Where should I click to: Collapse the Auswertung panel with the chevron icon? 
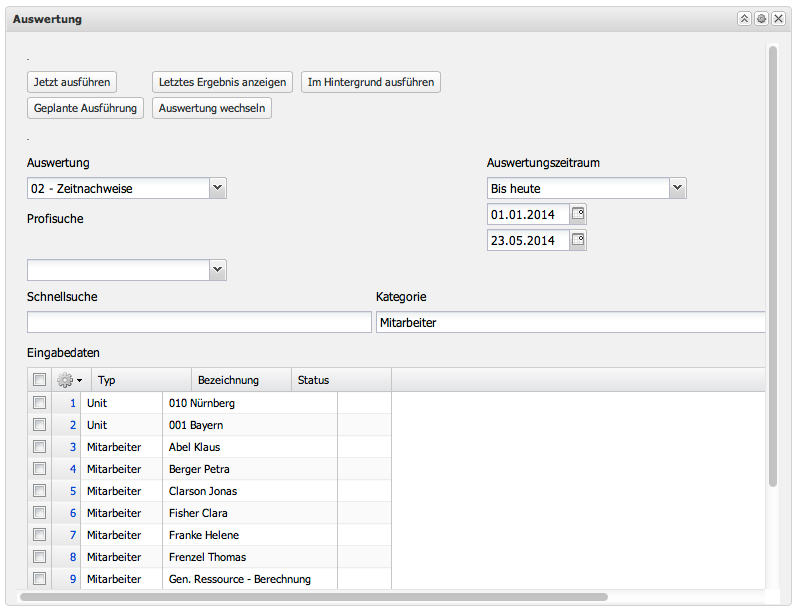point(744,19)
